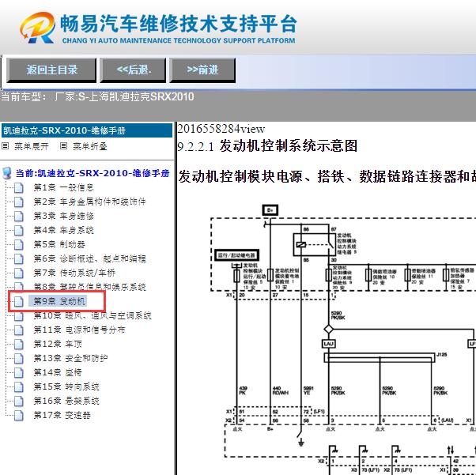Open chapter 第14章 座椅
The image size is (476, 475).
coord(58,372)
